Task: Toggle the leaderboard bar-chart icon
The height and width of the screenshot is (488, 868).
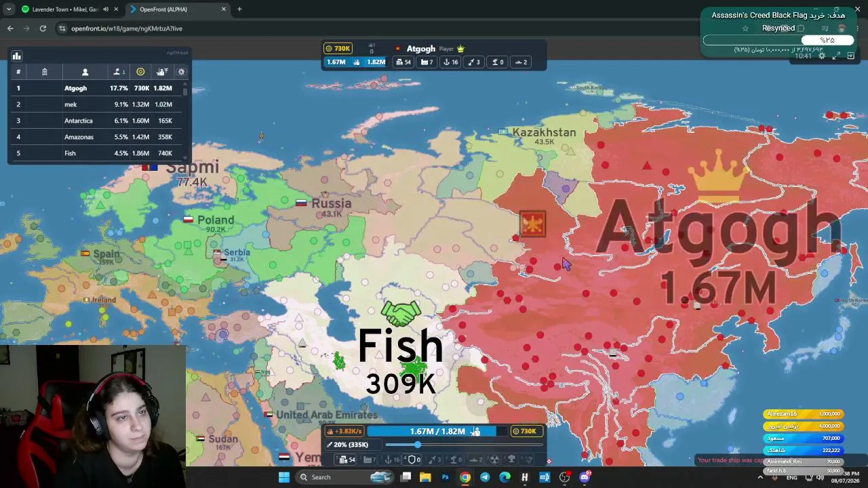Action: [17, 56]
